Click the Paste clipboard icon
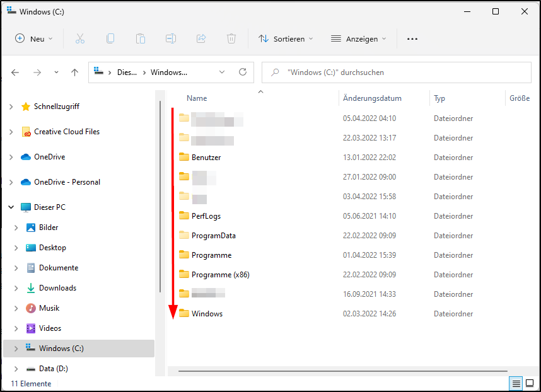Screen dimensions: 541x392 click(x=141, y=38)
